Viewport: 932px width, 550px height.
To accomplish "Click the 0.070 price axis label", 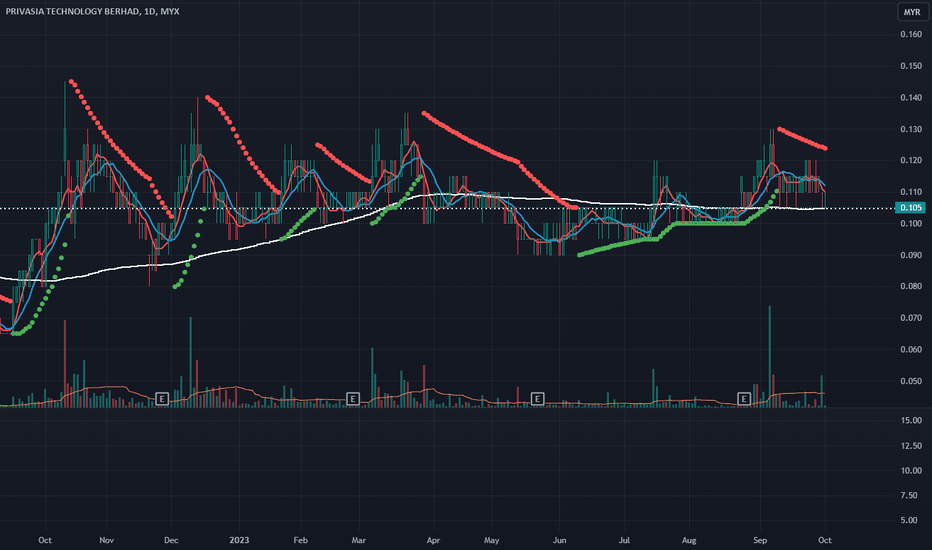I will tap(911, 318).
